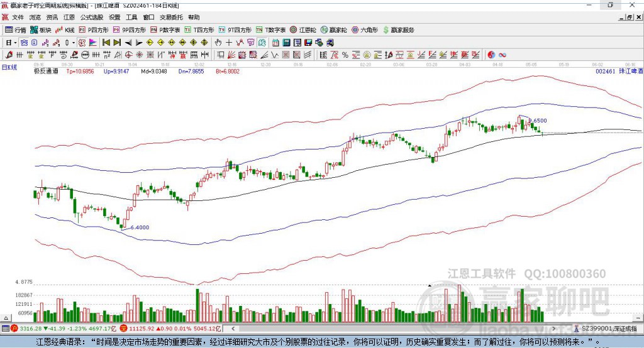Open the 江恩 menu

(69, 17)
